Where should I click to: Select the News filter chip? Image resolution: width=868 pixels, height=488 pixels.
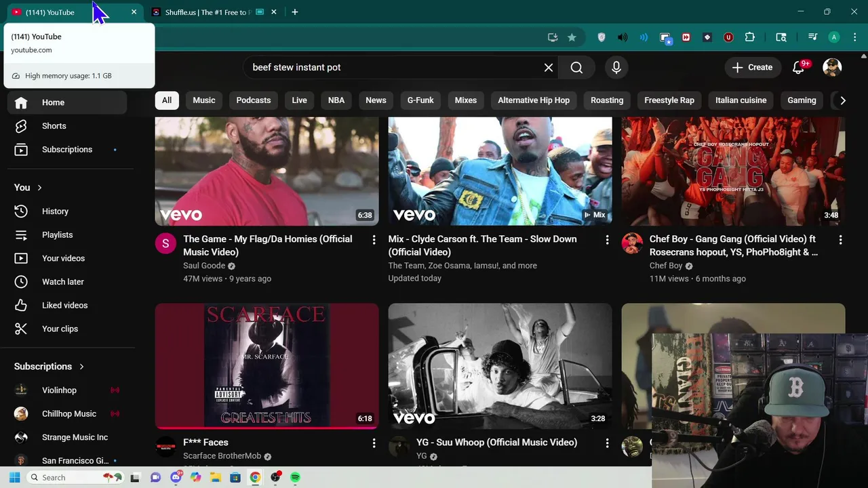click(376, 100)
